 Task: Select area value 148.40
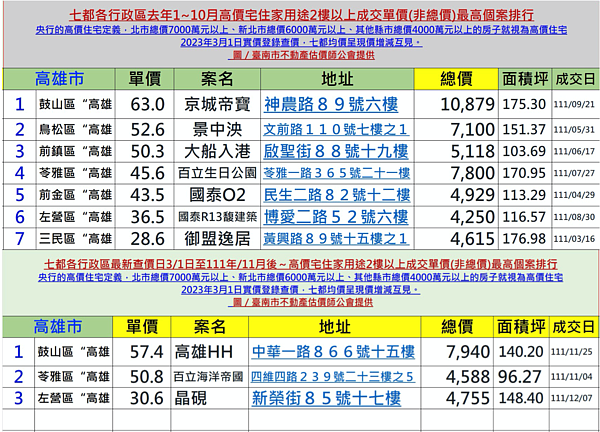tap(521, 398)
